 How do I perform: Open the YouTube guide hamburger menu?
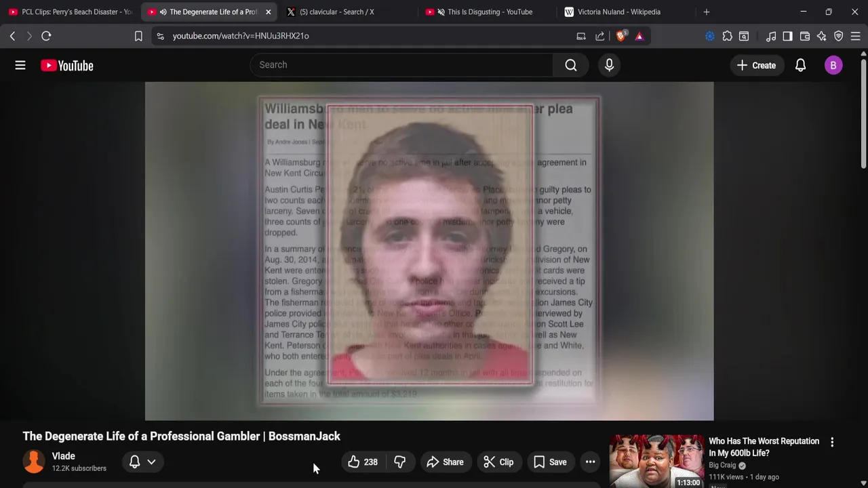pyautogui.click(x=20, y=65)
